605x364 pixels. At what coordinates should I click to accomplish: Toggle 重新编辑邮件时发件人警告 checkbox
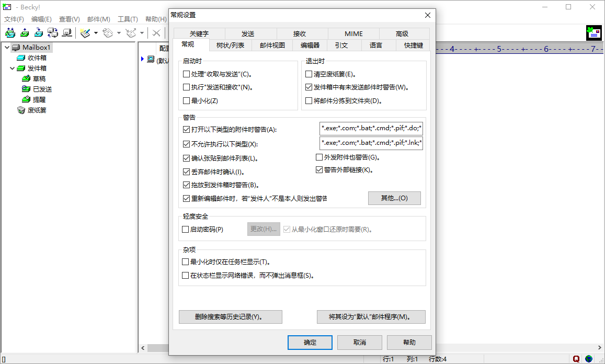[x=186, y=198]
